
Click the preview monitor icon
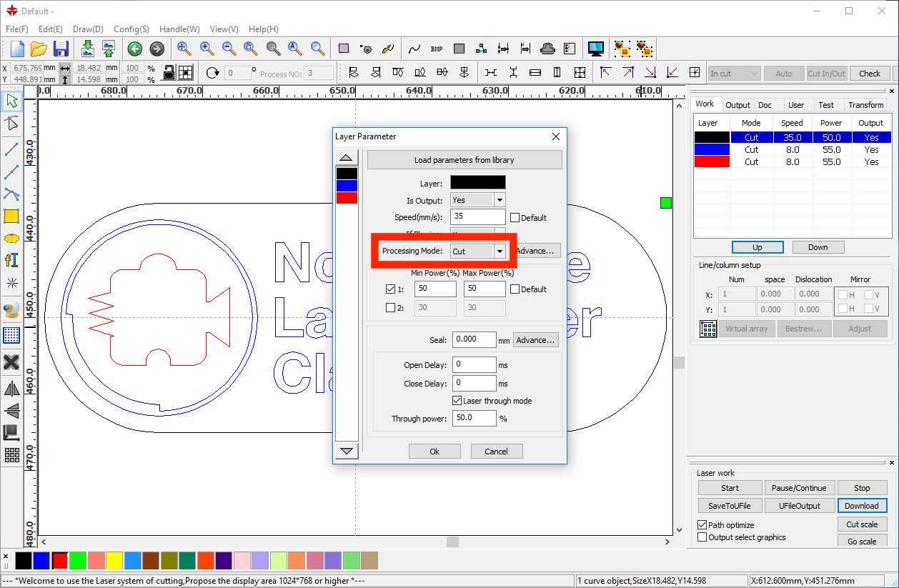click(595, 49)
